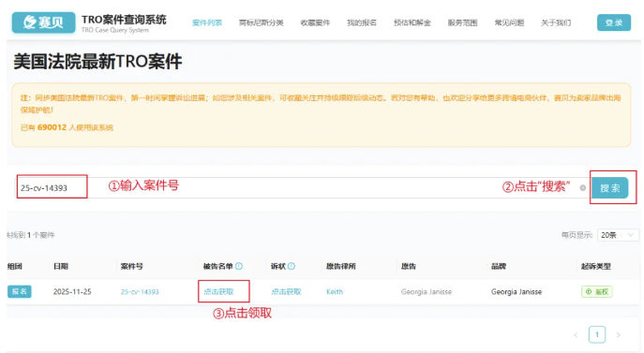Viewport: 644px width, 353px height.
Task: Click the 美国法院最新TRO案件 heading
Action: [97, 62]
